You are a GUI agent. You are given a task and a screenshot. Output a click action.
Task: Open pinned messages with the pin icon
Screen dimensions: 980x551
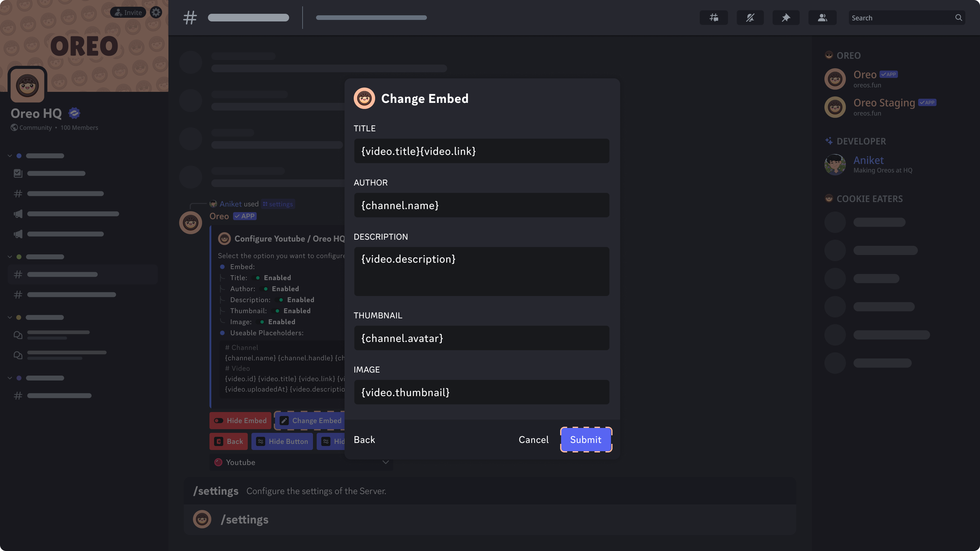coord(786,17)
